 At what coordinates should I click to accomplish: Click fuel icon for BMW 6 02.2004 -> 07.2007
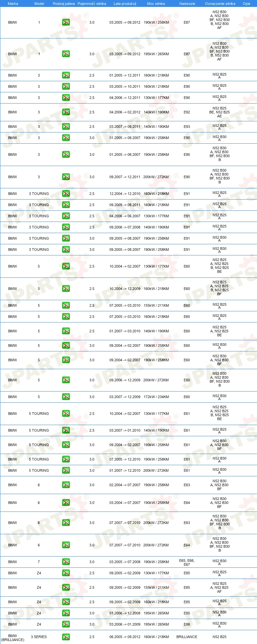(66, 485)
